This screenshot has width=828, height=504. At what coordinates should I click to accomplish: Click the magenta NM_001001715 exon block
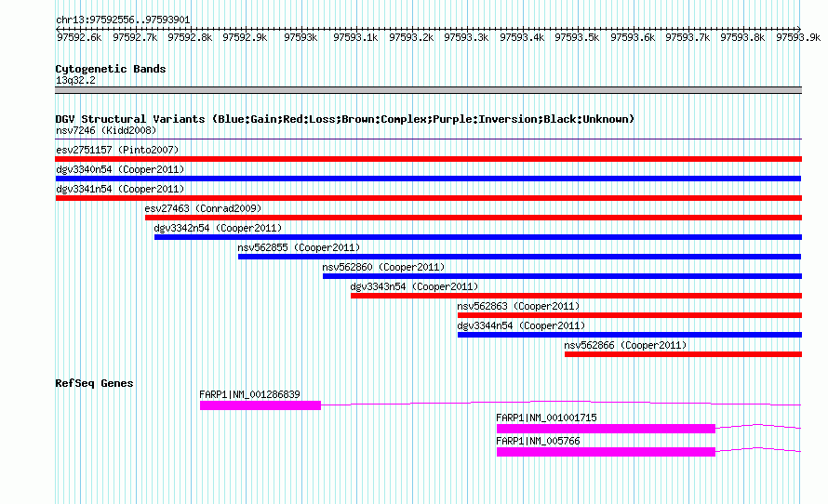point(607,429)
